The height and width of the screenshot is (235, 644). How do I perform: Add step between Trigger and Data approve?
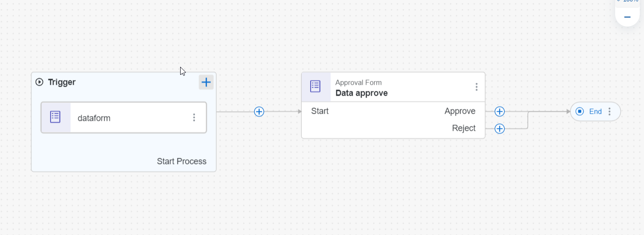(x=259, y=112)
